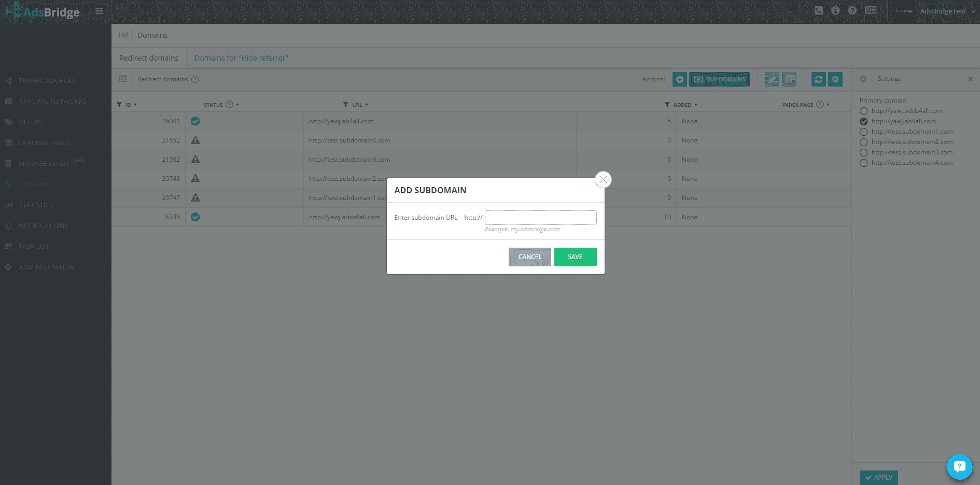This screenshot has width=980, height=485.
Task: Select row URL http://test.subdomain4.com
Action: tap(349, 140)
